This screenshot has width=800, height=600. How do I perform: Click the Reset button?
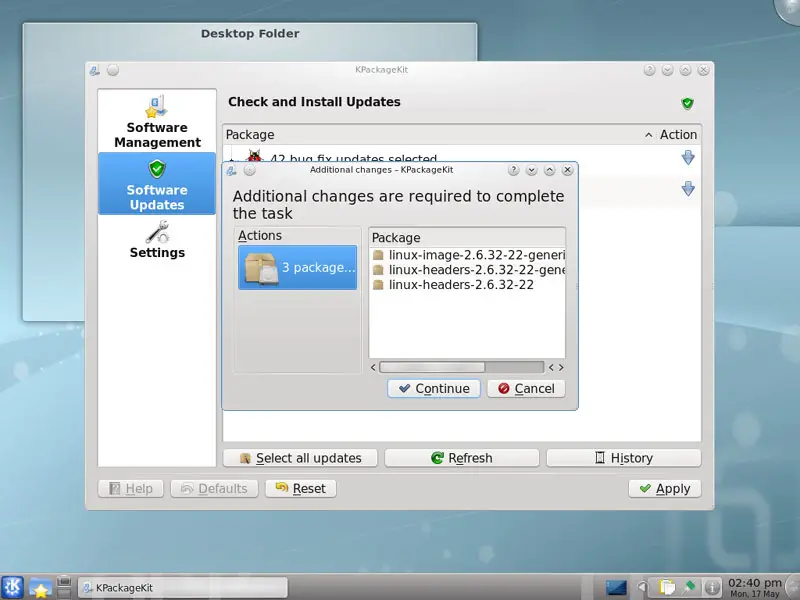coord(301,489)
